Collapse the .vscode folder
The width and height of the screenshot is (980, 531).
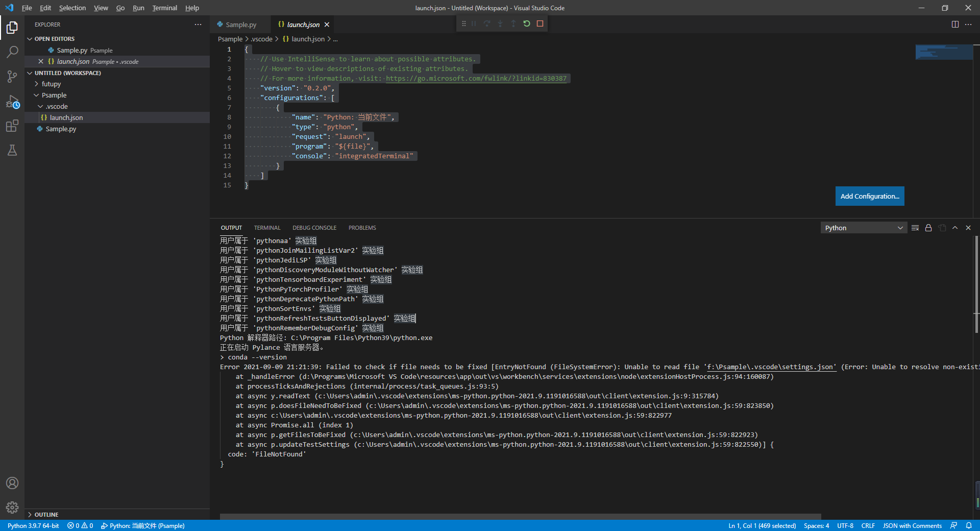coord(56,106)
